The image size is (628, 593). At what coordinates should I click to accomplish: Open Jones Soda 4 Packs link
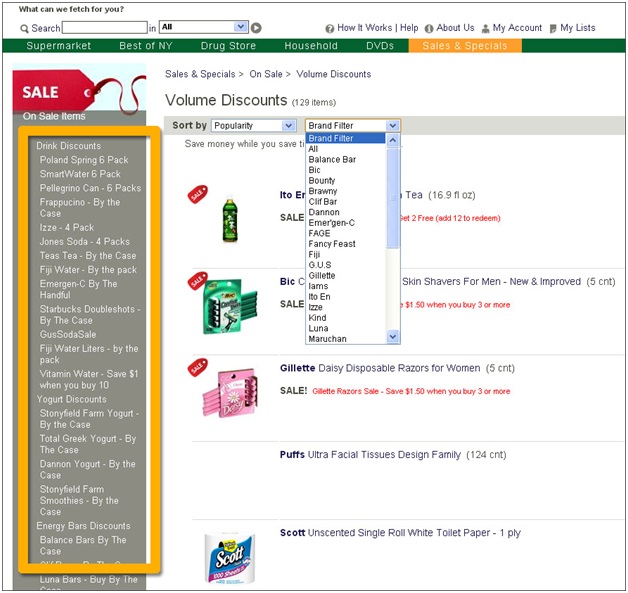tap(85, 241)
